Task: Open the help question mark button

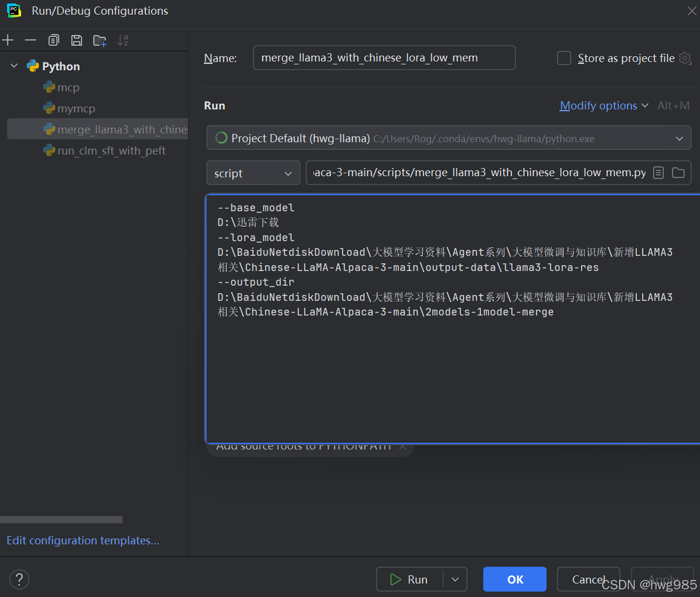Action: pos(19,579)
